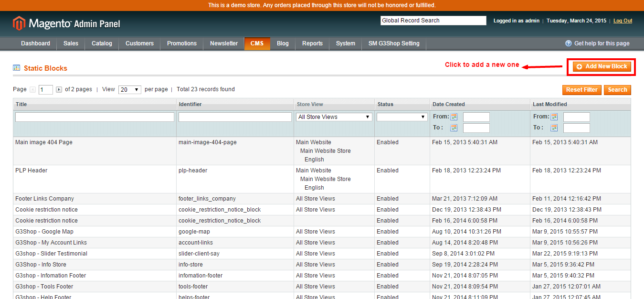The height and width of the screenshot is (299, 644).
Task: Click the slider-client-say identifier cell
Action: tap(235, 254)
